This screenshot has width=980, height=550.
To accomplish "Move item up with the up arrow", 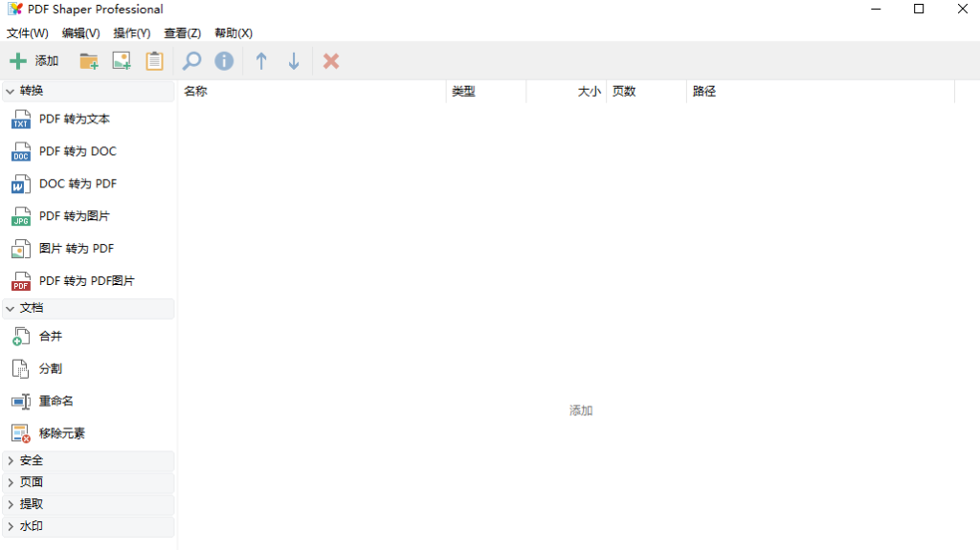I will coord(261,60).
